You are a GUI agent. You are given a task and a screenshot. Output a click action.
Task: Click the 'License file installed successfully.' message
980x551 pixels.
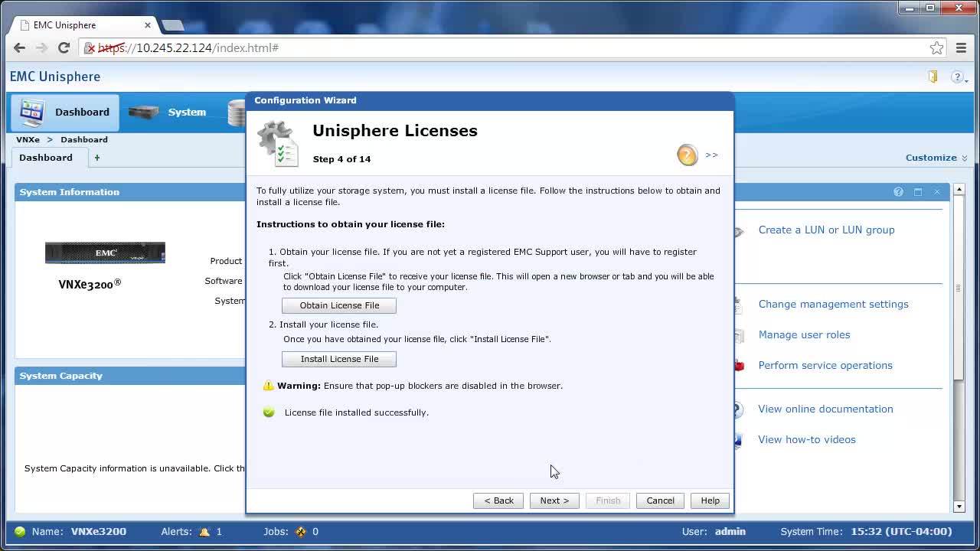tap(357, 412)
